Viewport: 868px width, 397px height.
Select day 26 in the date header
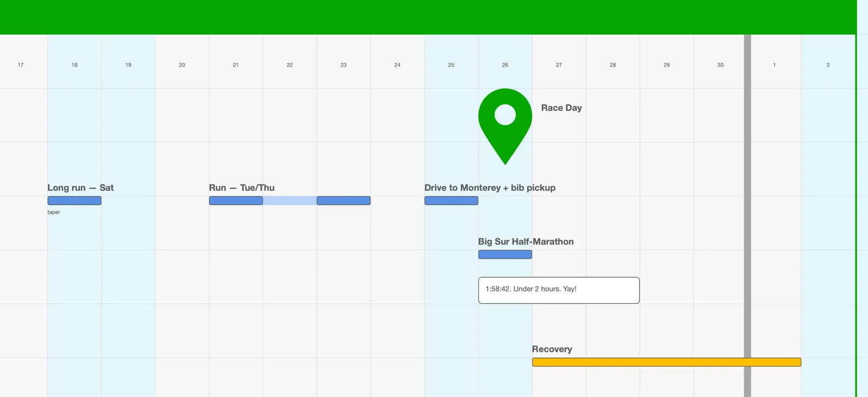click(x=505, y=65)
